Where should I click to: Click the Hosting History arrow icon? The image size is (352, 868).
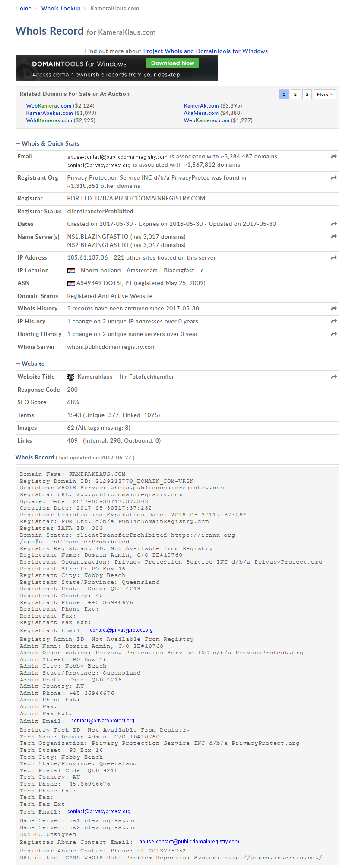334,334
